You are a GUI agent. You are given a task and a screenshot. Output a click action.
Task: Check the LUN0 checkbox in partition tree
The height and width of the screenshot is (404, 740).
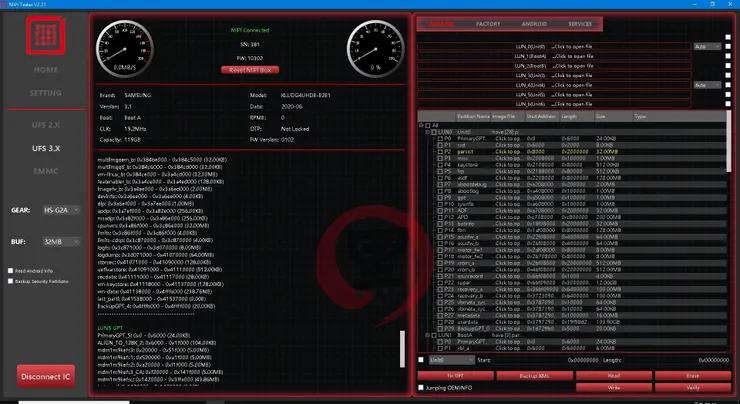[x=434, y=132]
